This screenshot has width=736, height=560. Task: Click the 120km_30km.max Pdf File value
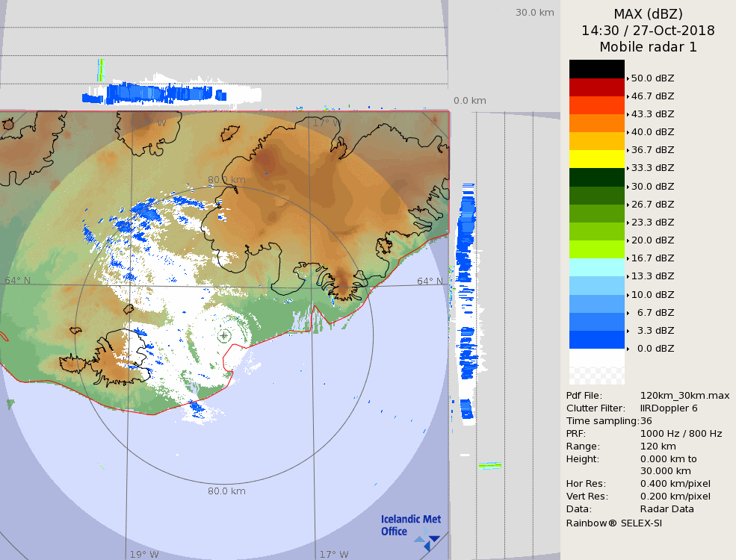click(x=684, y=396)
